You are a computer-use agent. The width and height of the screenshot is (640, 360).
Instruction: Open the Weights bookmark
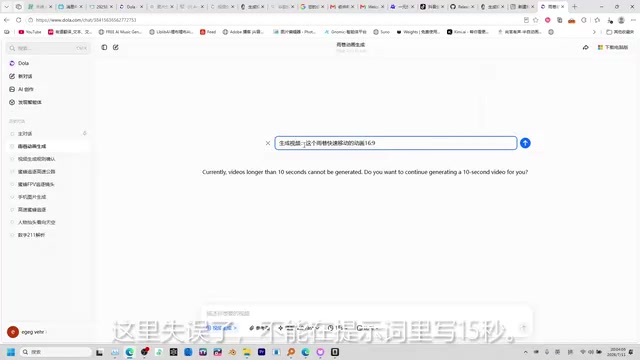pos(418,32)
